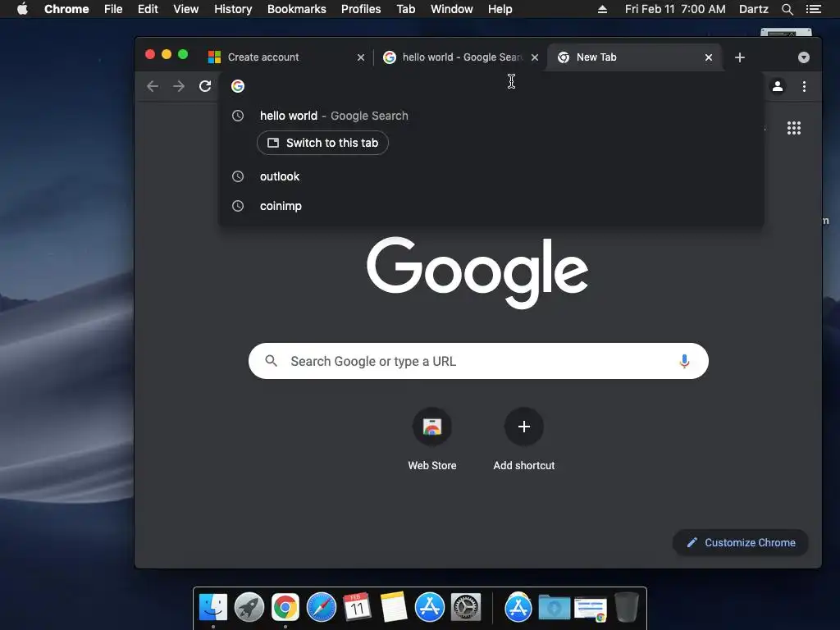Open the tab search dropdown arrow
The width and height of the screenshot is (840, 630).
804,57
